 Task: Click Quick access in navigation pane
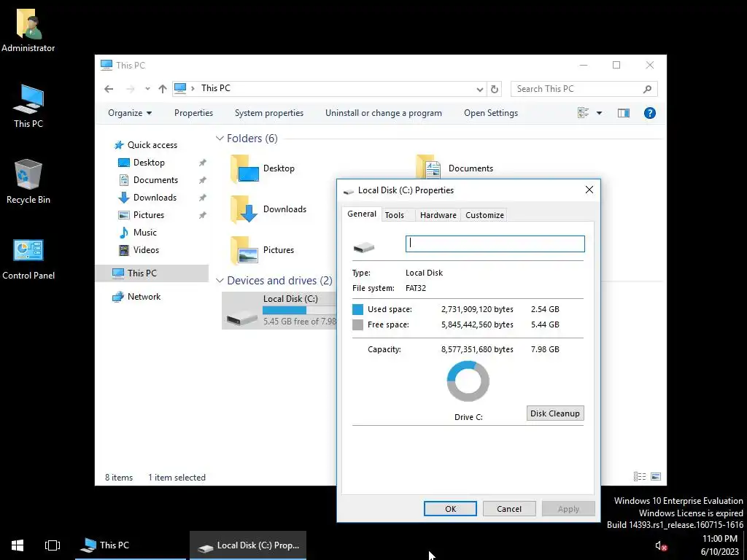tap(152, 145)
